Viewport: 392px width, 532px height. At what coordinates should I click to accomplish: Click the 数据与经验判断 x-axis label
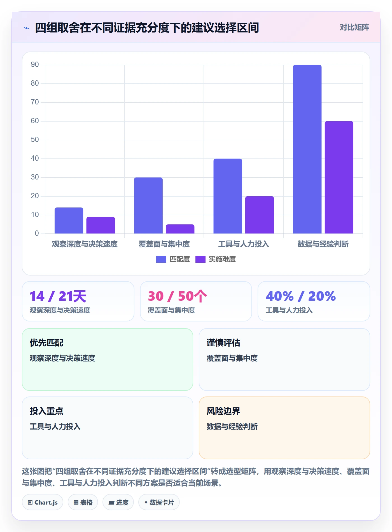(323, 244)
